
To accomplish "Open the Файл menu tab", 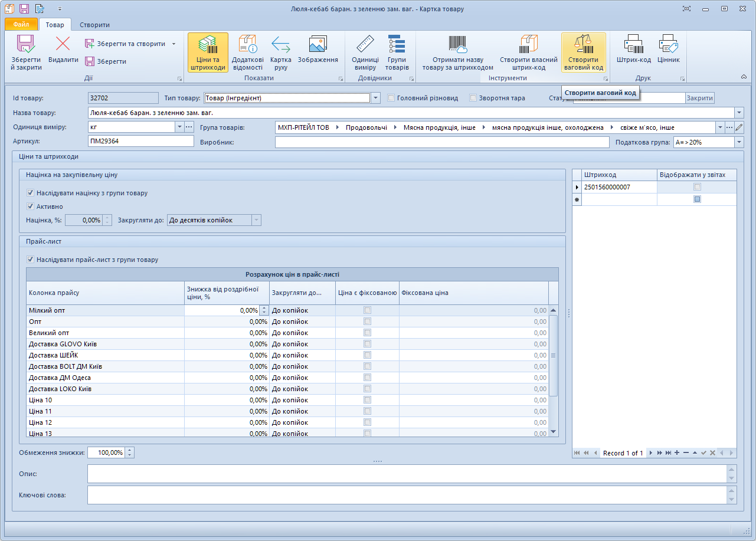I will click(21, 25).
